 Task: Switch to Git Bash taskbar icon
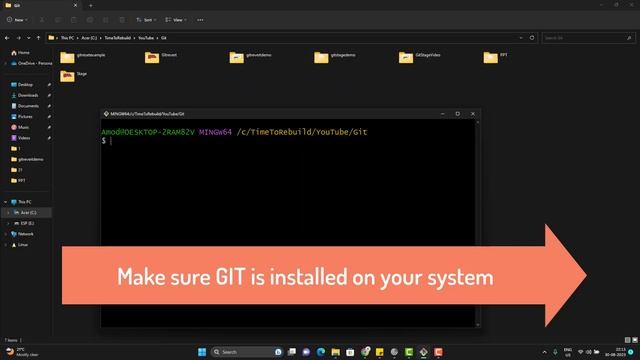pos(424,352)
